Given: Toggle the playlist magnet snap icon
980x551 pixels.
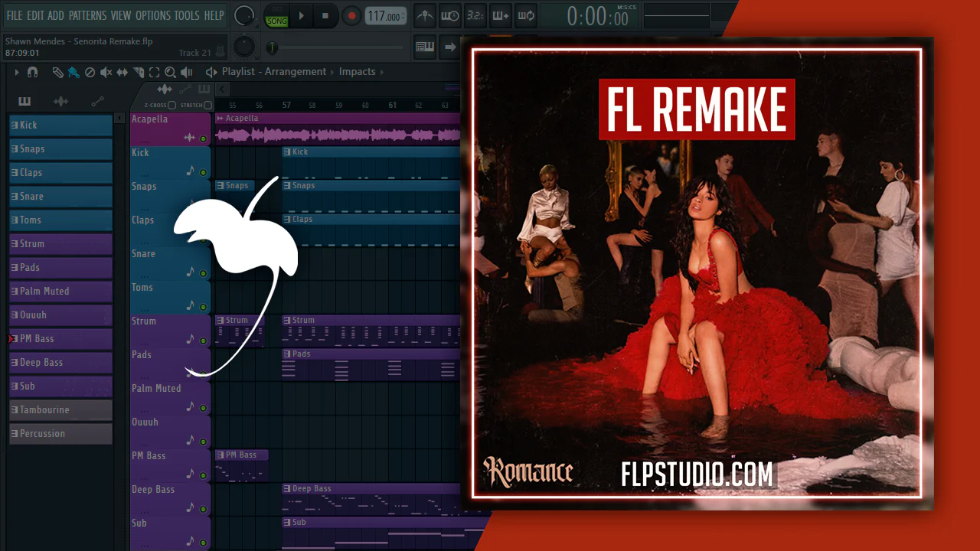Looking at the screenshot, I should pyautogui.click(x=32, y=72).
